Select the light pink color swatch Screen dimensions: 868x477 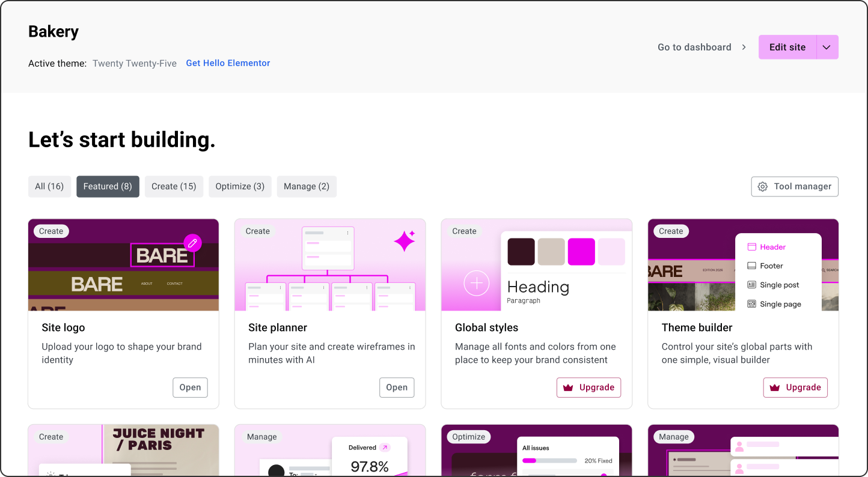611,252
